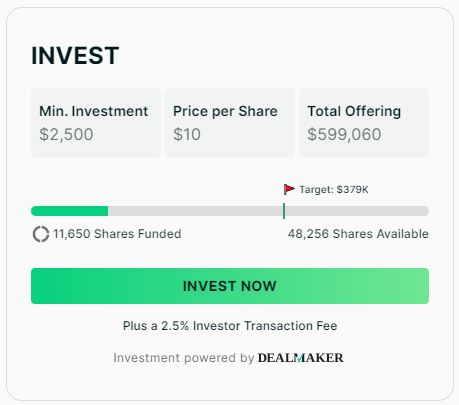Click the DealMaker logo
This screenshot has height=405, width=459.
tap(300, 358)
